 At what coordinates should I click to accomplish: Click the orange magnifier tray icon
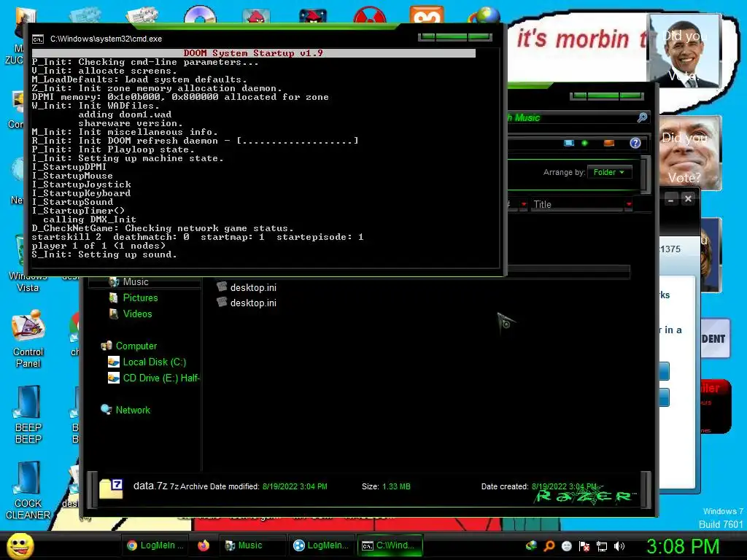(x=549, y=546)
